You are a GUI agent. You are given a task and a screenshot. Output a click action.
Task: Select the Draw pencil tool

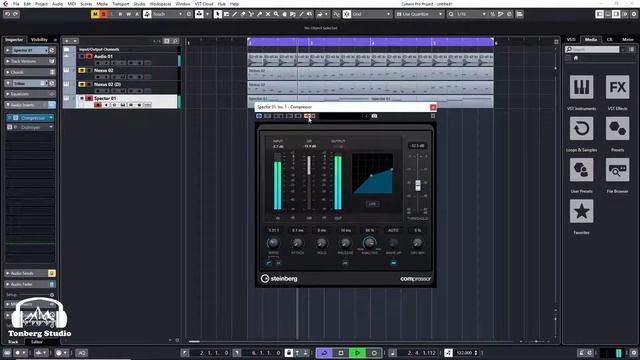click(235, 14)
